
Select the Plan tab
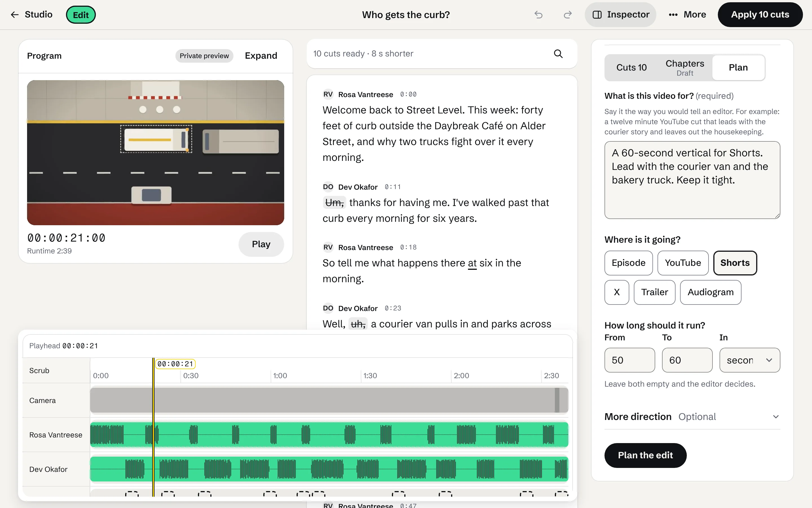pos(738,67)
